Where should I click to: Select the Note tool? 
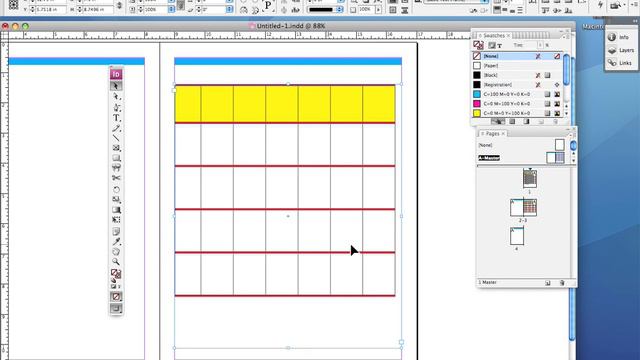(x=116, y=231)
